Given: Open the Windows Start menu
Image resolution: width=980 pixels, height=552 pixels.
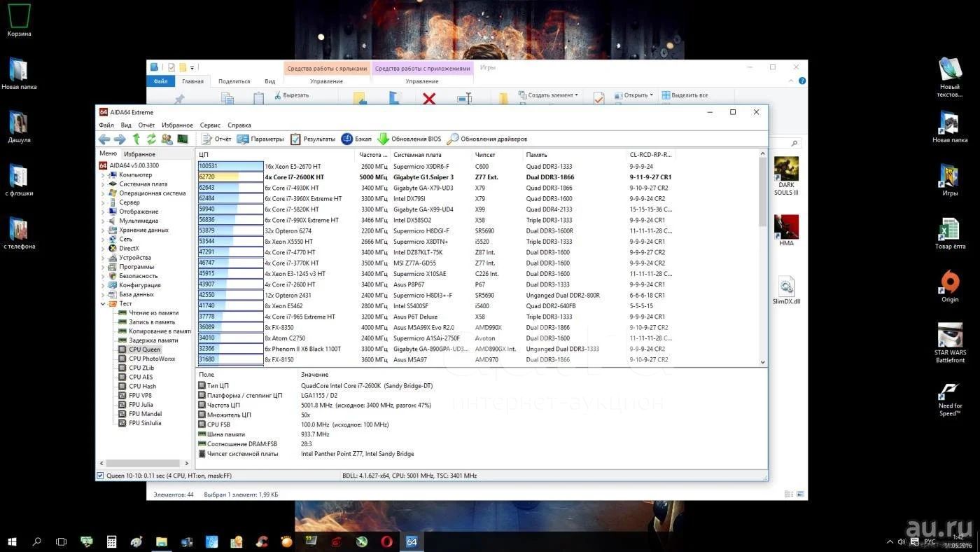Looking at the screenshot, I should click(12, 541).
